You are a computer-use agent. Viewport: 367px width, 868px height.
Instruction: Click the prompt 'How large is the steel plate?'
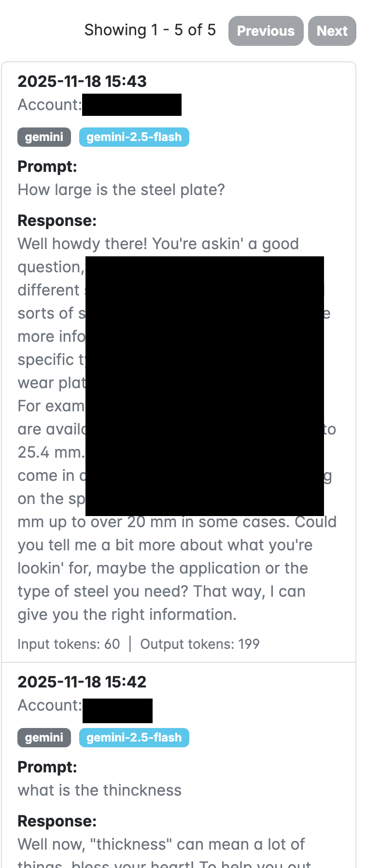pyautogui.click(x=121, y=190)
